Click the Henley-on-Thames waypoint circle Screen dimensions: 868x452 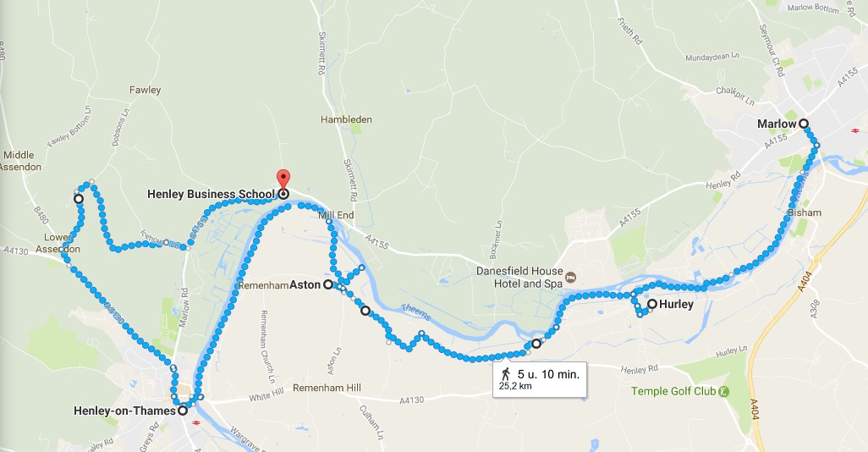pyautogui.click(x=182, y=411)
